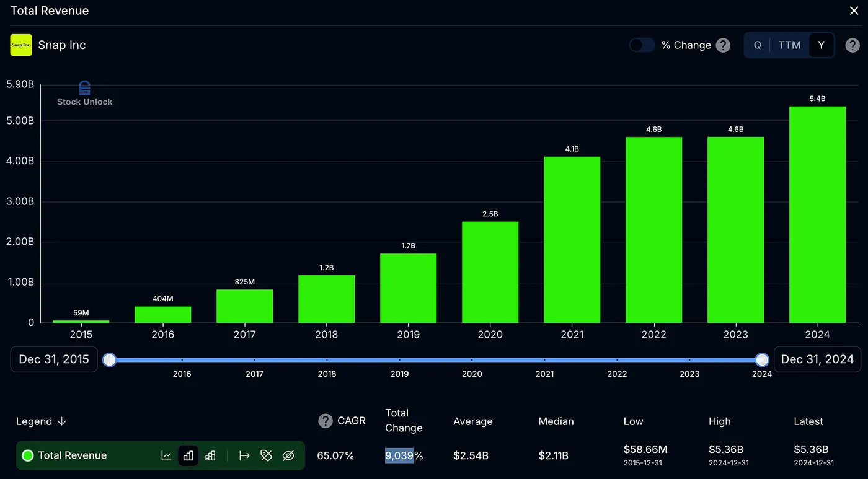Click the 2019 bar labeled 1.7B
Image resolution: width=868 pixels, height=479 pixels.
click(408, 288)
